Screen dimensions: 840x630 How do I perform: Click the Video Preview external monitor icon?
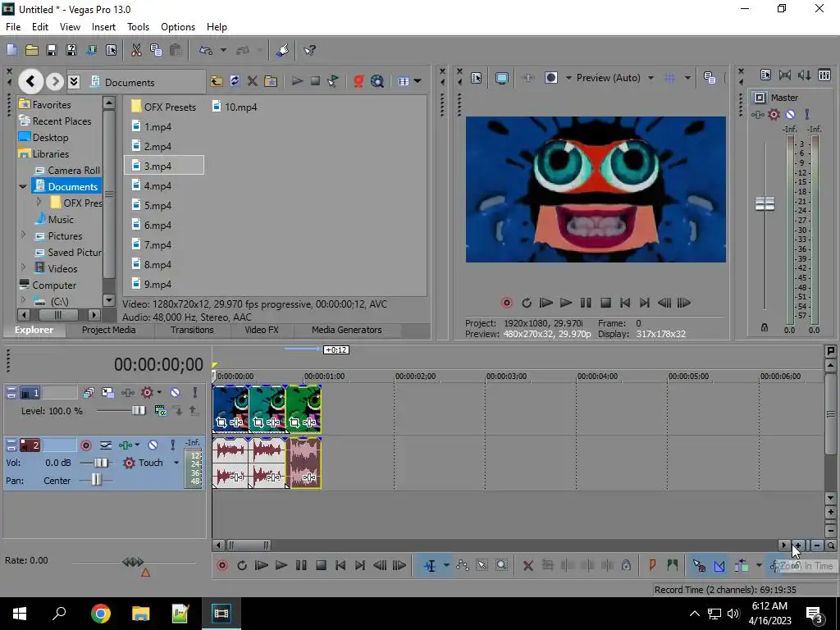501,78
